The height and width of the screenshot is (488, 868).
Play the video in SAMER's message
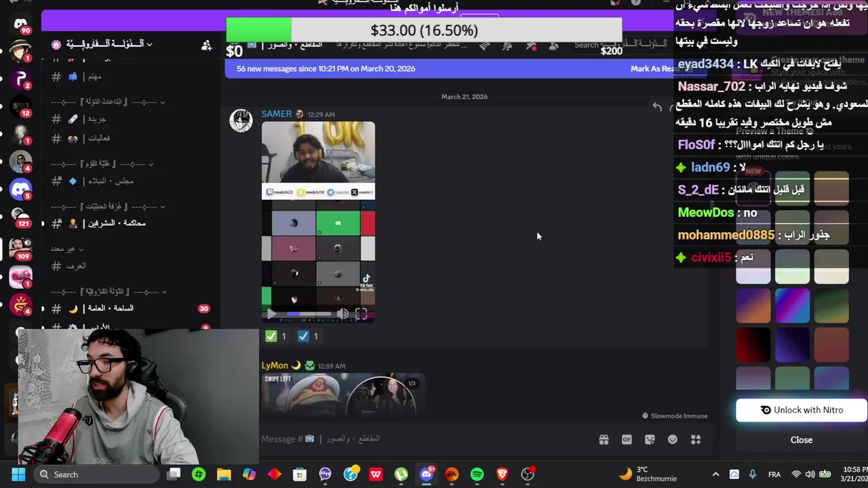[x=271, y=314]
